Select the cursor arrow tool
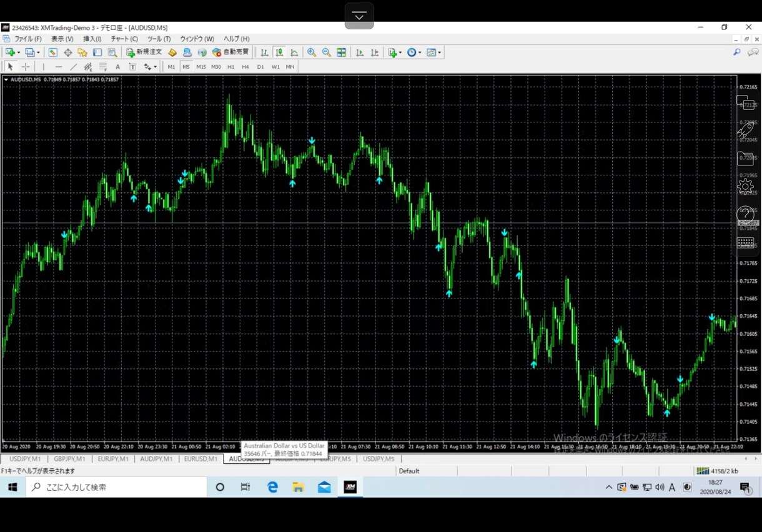The width and height of the screenshot is (762, 532). [10, 67]
